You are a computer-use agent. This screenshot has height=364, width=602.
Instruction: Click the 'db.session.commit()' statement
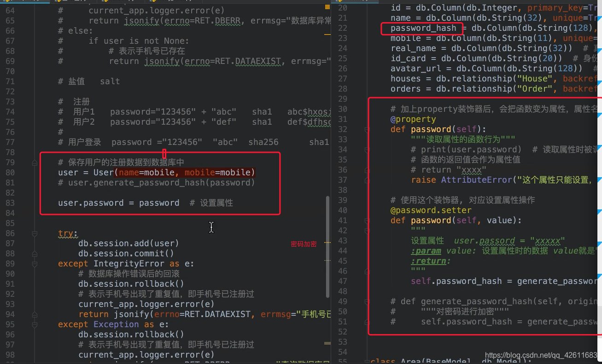(x=126, y=254)
